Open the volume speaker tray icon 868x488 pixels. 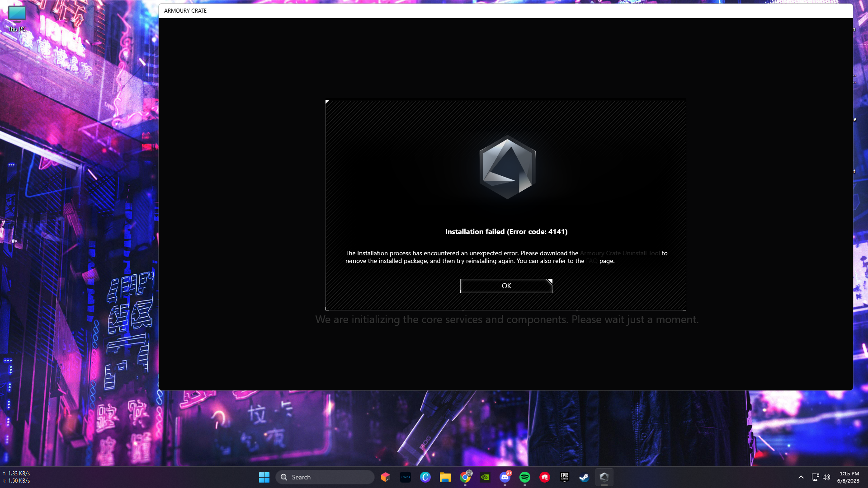826,477
